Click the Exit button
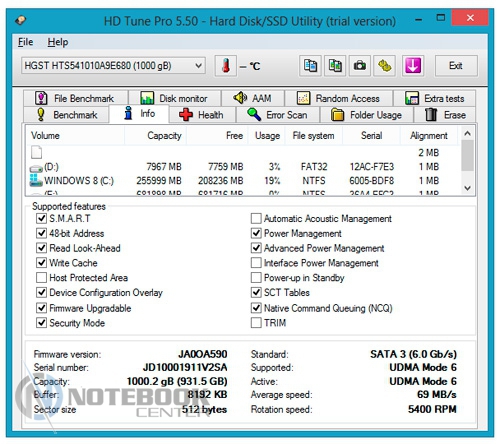Image resolution: width=500 pixels, height=444 pixels. click(x=456, y=66)
